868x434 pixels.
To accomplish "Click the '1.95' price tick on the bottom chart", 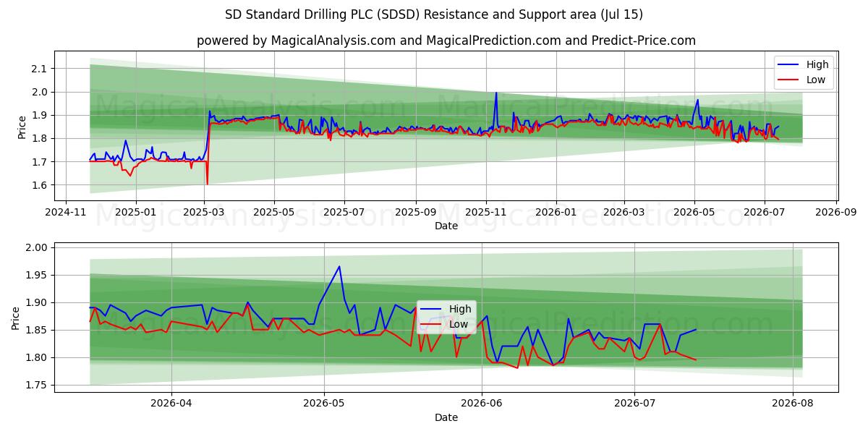I will click(37, 275).
